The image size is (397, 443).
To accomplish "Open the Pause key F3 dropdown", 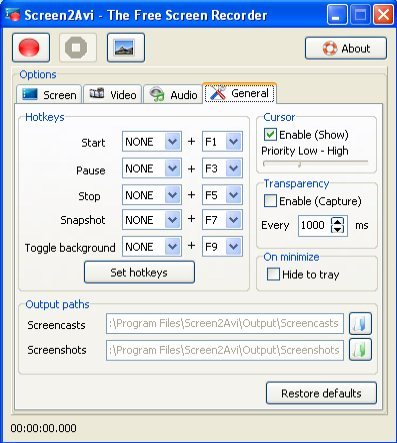I will coord(222,168).
